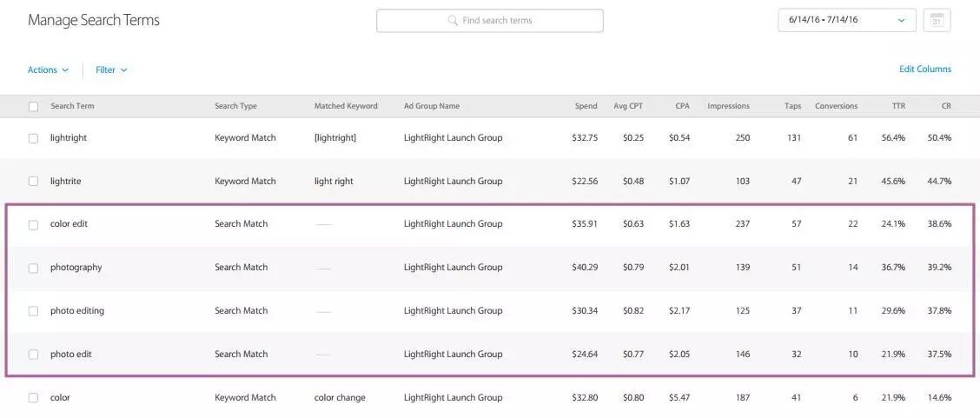Select the color edit row checkbox
This screenshot has height=418, width=980.
(x=34, y=225)
